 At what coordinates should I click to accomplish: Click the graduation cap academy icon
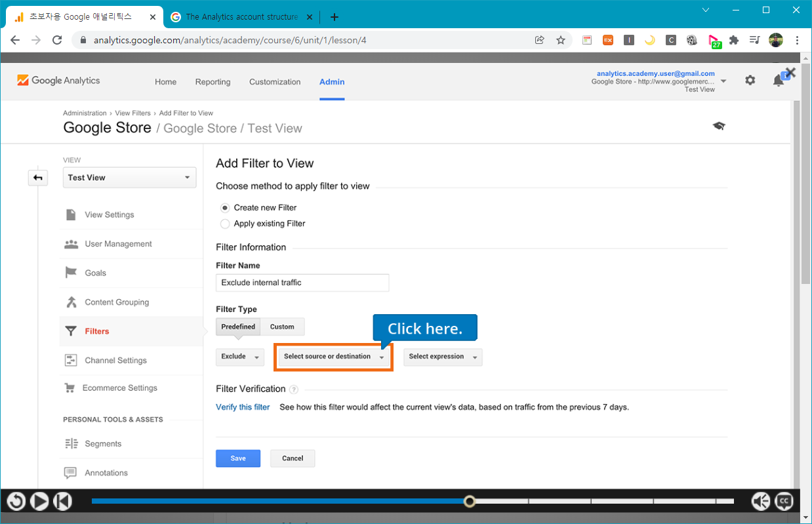tap(719, 126)
